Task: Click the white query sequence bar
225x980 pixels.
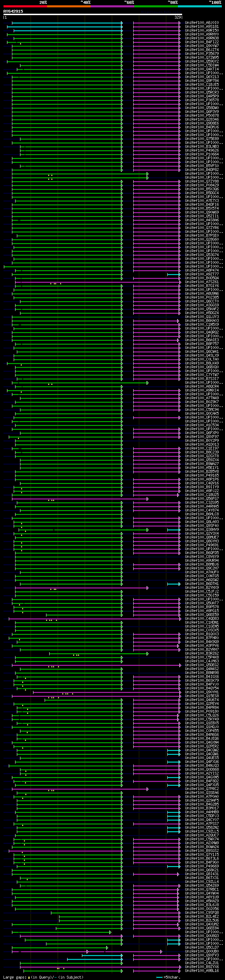Action: [93, 14]
